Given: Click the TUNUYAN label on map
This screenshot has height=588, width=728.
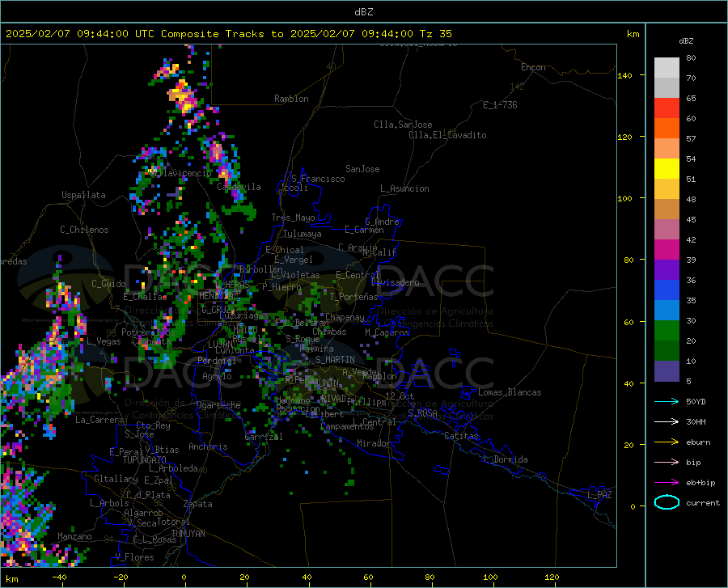Looking at the screenshot, I should click(x=188, y=534).
